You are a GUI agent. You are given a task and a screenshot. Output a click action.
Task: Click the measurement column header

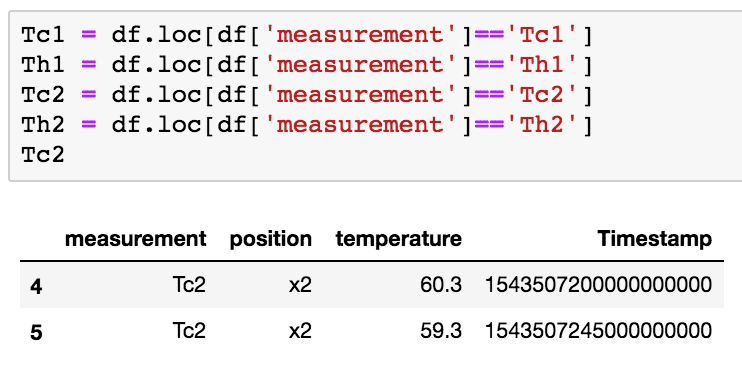tap(135, 239)
